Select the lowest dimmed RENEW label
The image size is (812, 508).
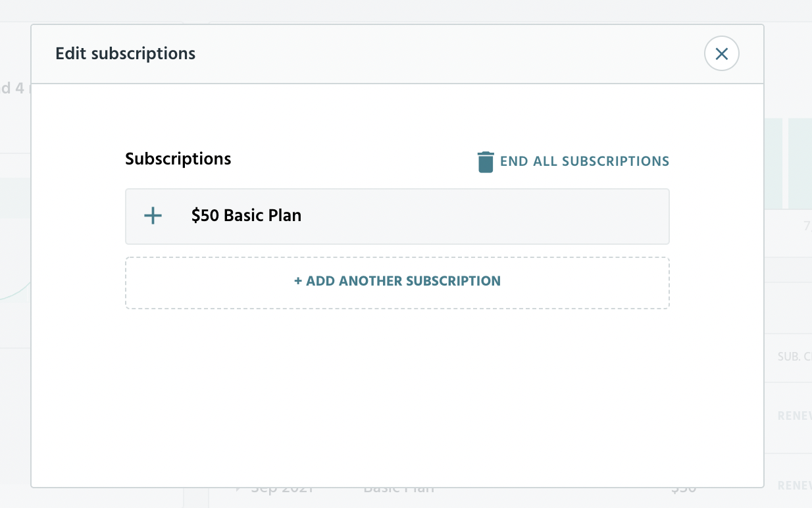coord(794,486)
